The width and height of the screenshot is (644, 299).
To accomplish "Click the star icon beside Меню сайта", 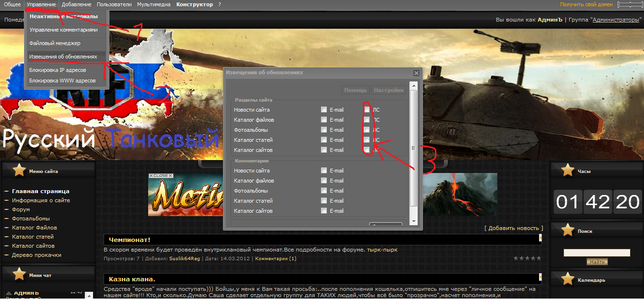I will (19, 170).
